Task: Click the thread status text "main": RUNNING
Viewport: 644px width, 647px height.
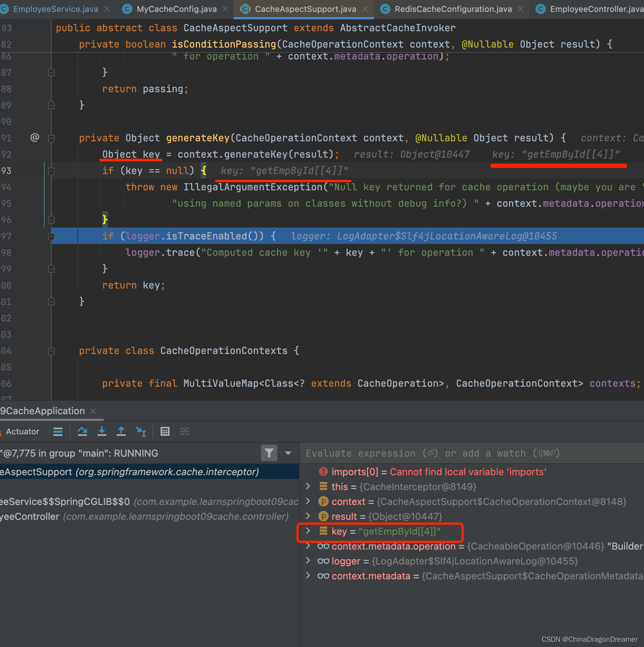Action: point(118,453)
